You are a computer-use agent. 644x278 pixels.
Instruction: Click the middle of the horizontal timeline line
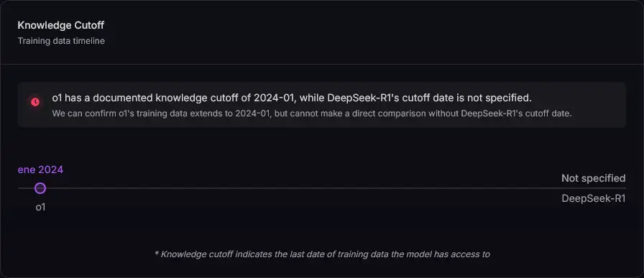[x=322, y=188]
